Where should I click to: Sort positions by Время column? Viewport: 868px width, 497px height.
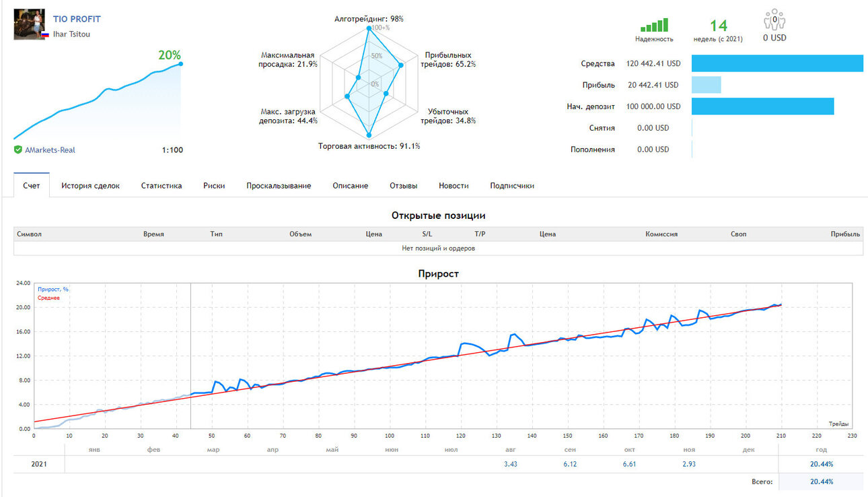coord(153,234)
